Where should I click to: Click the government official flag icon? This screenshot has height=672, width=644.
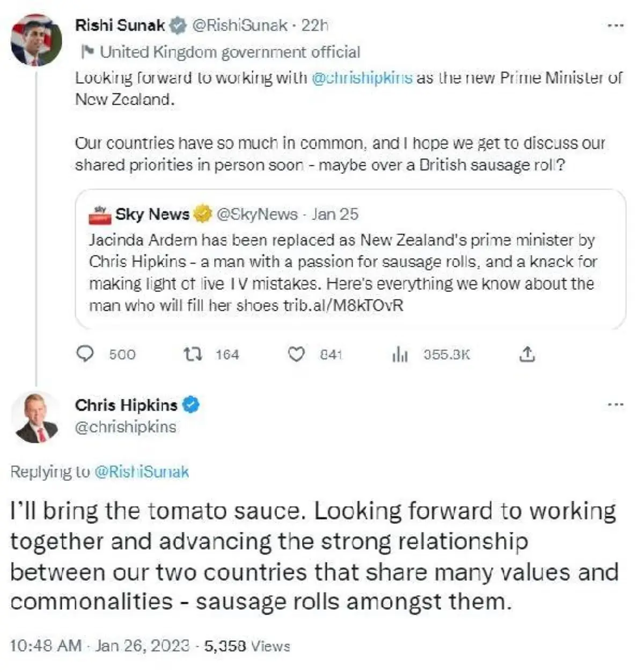pyautogui.click(x=87, y=52)
